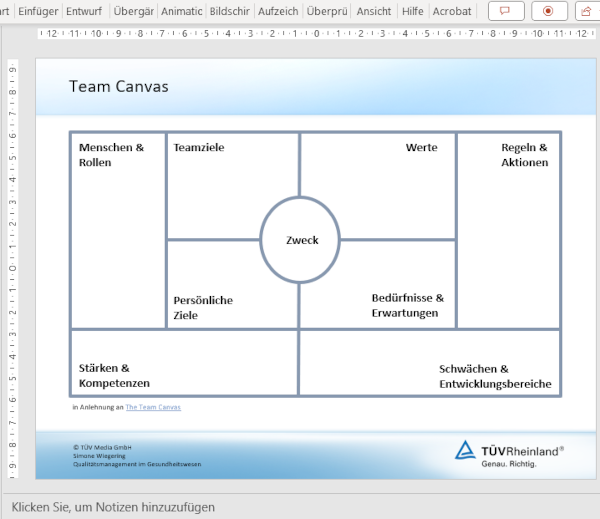Click the "Stärken & Kompetenzen" label

(x=114, y=376)
